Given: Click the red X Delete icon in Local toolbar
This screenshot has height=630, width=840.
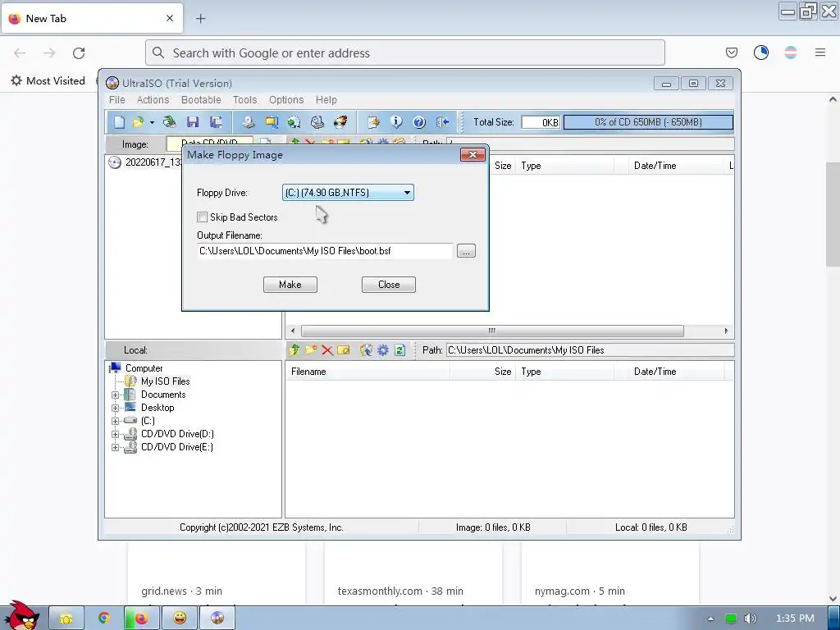Looking at the screenshot, I should pos(327,350).
